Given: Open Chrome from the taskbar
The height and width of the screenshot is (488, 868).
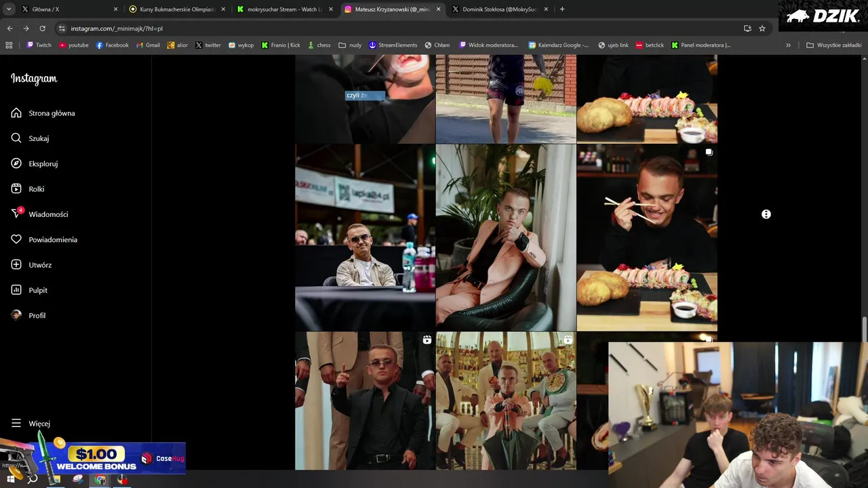Looking at the screenshot, I should click(100, 479).
